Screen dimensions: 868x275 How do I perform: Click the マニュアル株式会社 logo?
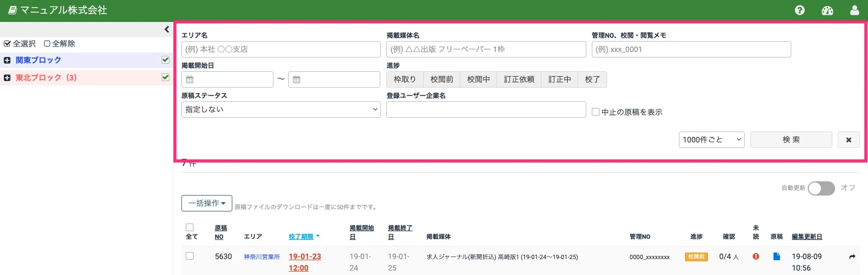(x=58, y=10)
